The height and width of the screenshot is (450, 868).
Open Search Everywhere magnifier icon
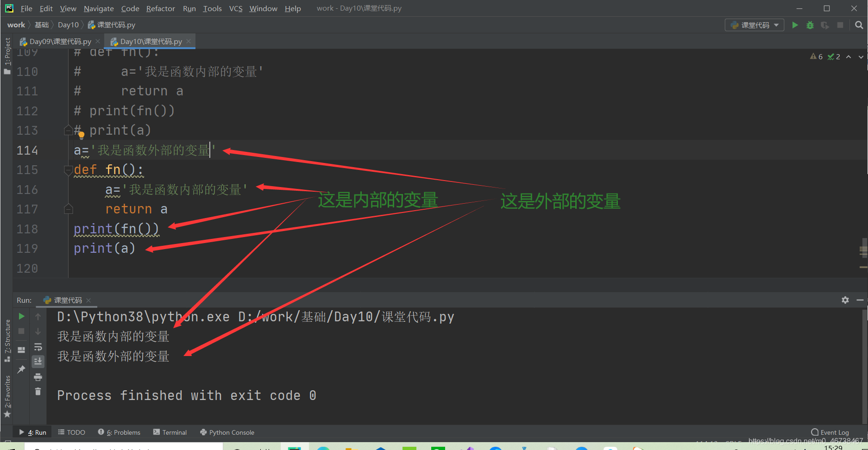[859, 25]
